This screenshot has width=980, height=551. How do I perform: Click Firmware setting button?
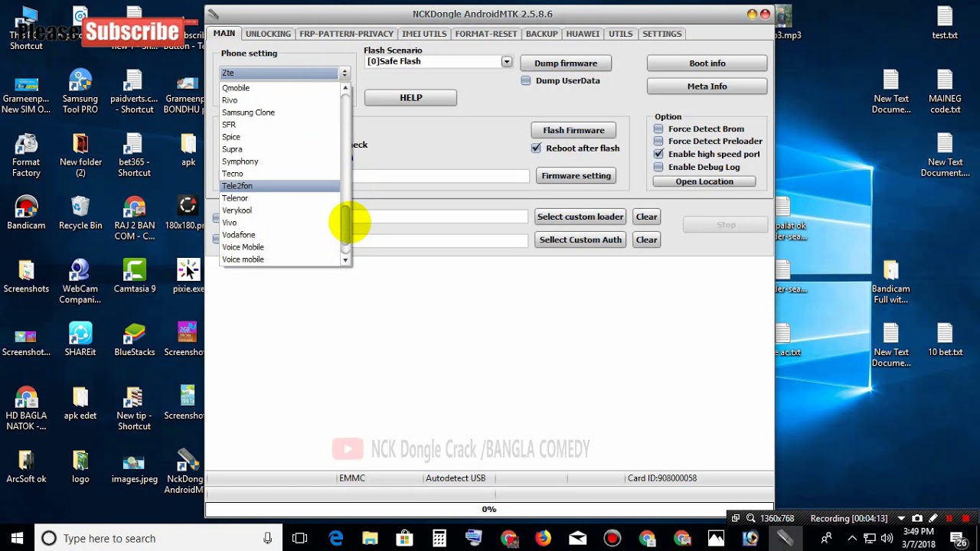click(x=576, y=176)
